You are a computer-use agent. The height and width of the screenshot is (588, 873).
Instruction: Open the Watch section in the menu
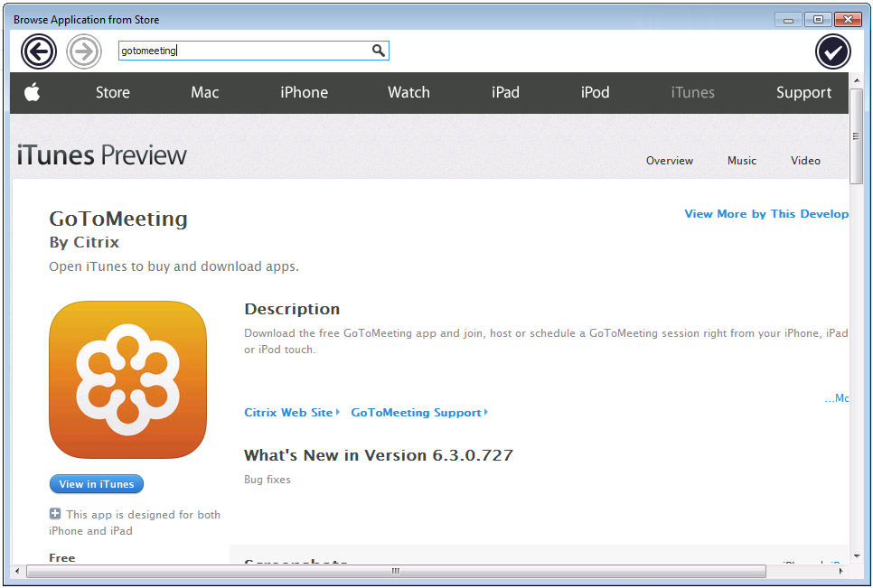point(408,92)
